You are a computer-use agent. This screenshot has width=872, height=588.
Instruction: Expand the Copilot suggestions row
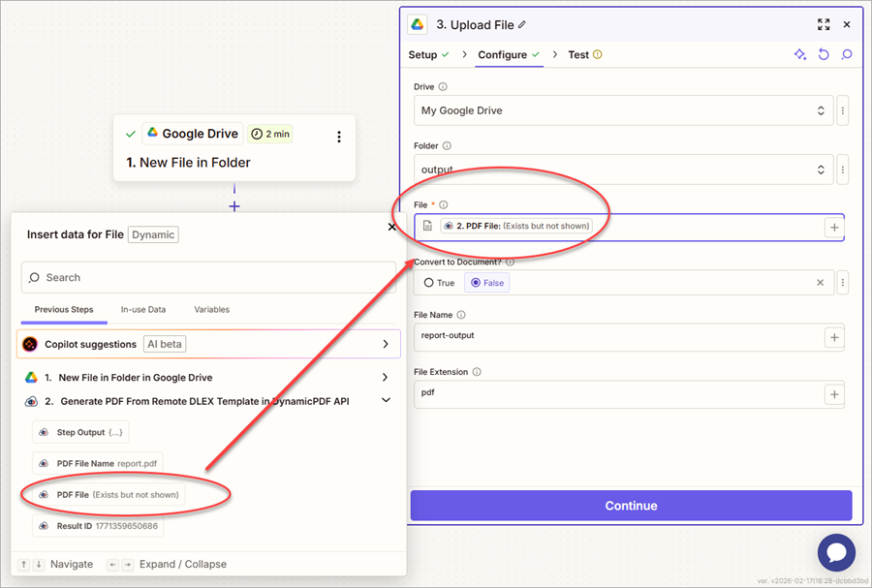(x=385, y=344)
